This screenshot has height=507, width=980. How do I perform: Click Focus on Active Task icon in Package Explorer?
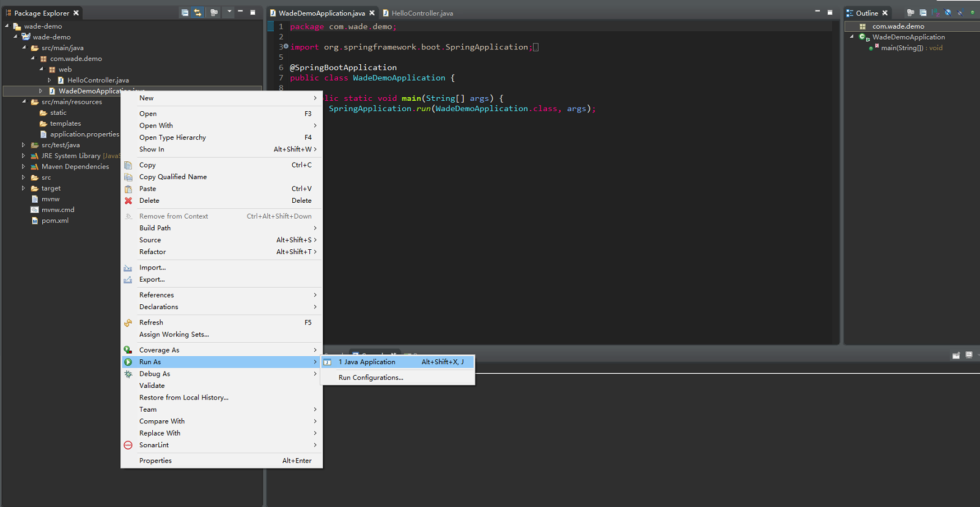tap(214, 13)
